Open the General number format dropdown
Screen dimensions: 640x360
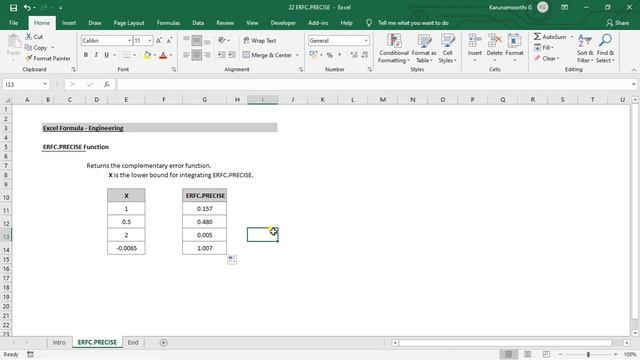coord(366,40)
